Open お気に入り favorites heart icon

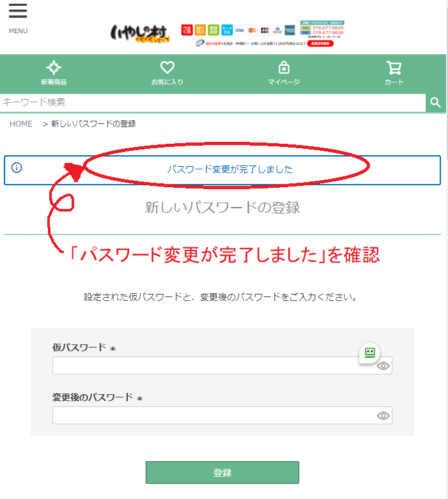point(167,73)
